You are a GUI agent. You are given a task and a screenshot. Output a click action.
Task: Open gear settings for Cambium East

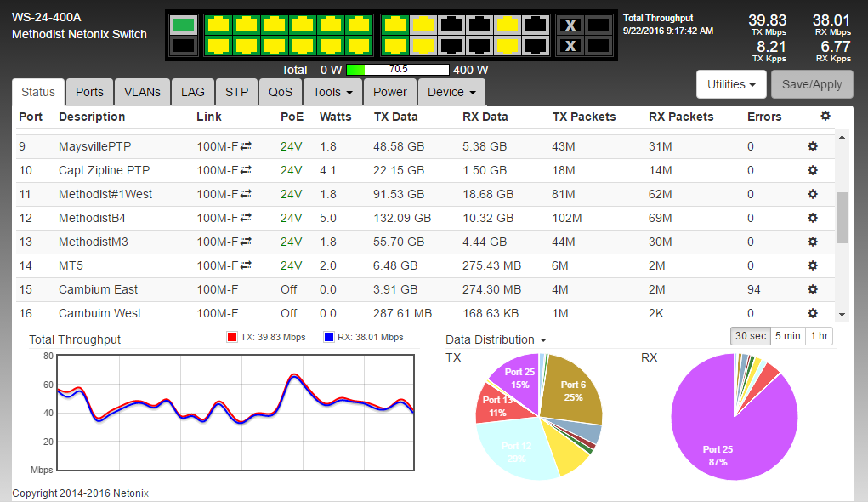click(812, 289)
